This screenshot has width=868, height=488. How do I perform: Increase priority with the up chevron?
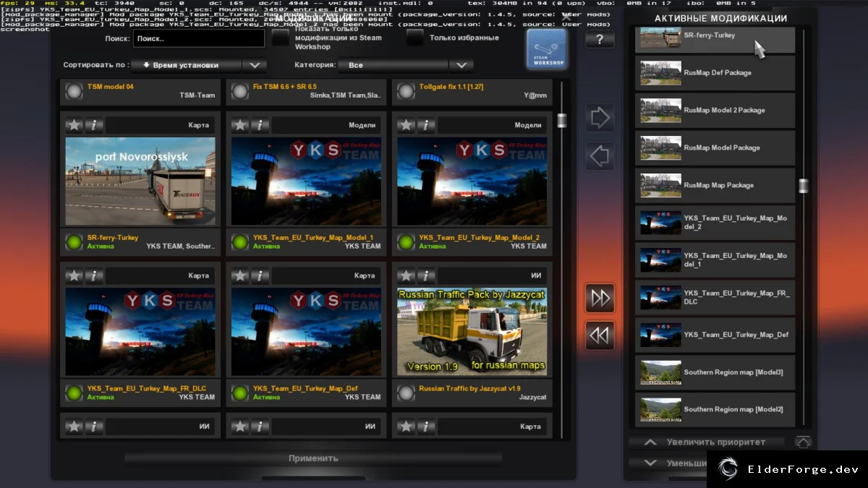(650, 442)
